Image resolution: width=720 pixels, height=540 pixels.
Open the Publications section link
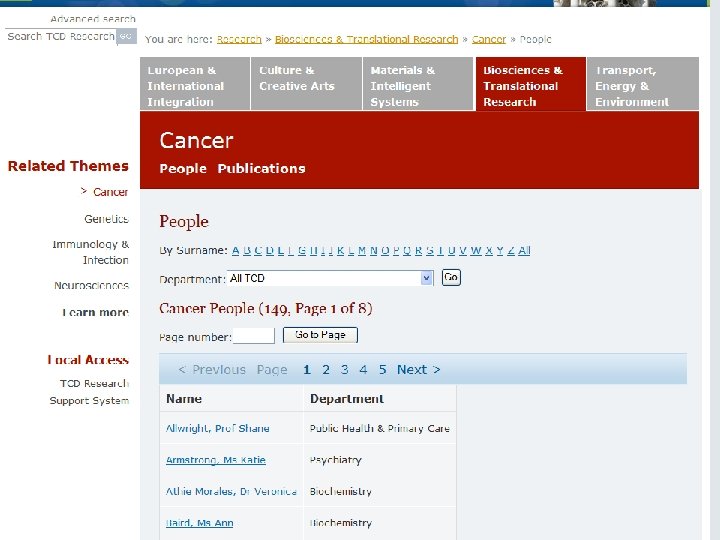(x=261, y=169)
